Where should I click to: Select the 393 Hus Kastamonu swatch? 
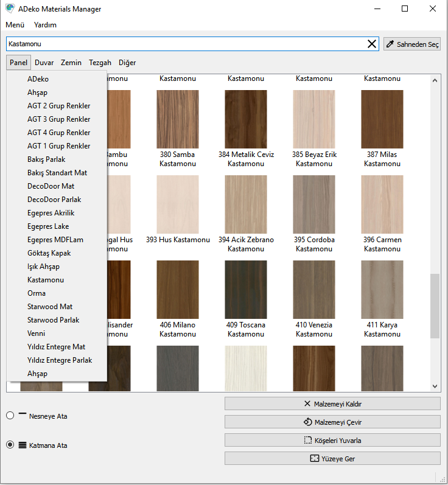178,204
